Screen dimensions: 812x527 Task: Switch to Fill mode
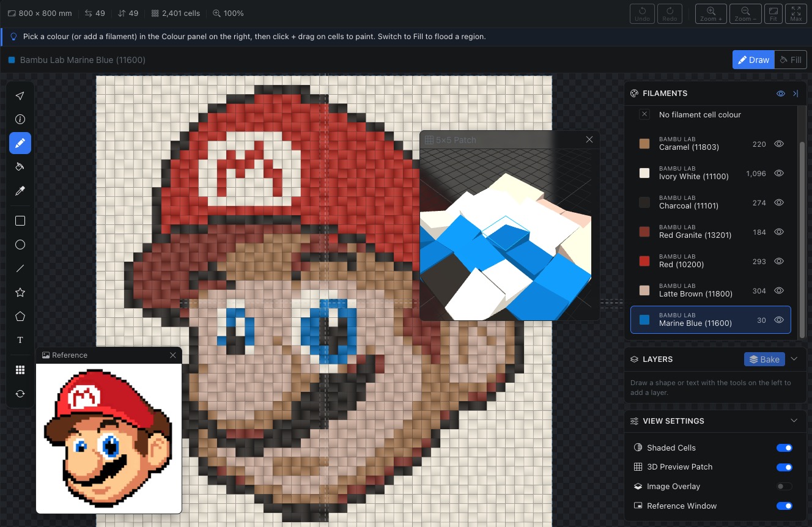click(x=791, y=60)
